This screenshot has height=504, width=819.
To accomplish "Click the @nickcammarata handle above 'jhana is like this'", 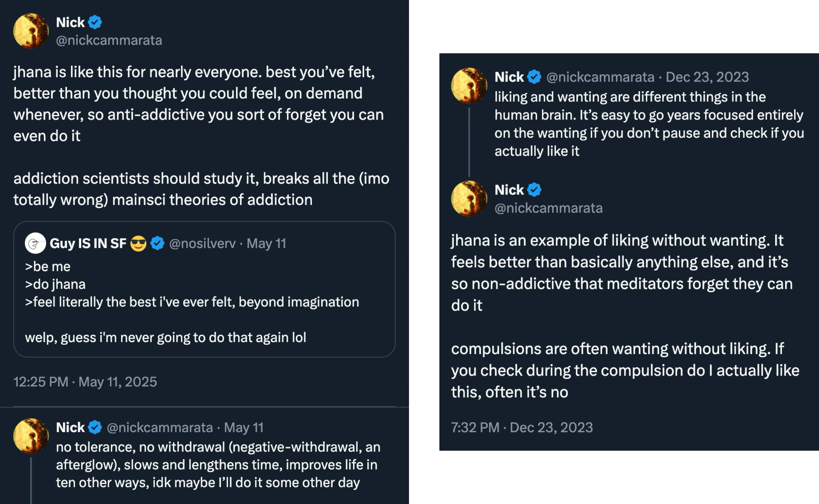I will tap(109, 40).
